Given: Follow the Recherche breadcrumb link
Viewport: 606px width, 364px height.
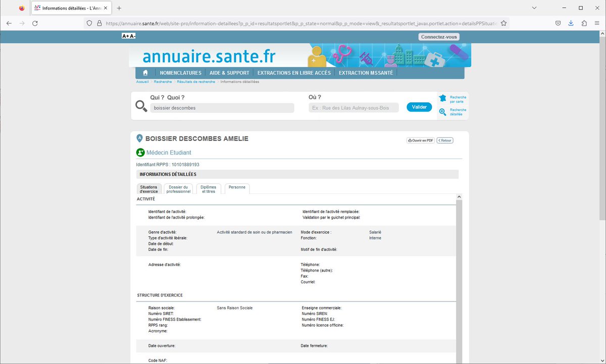Looking at the screenshot, I should (x=163, y=82).
